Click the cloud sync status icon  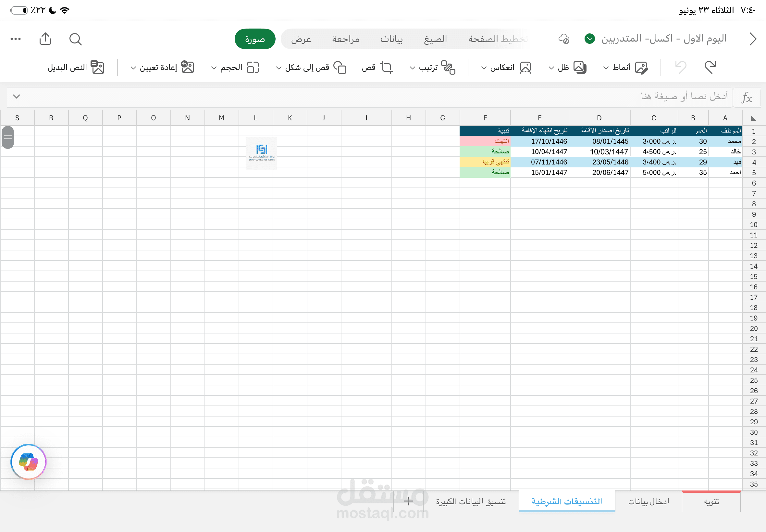[x=563, y=39]
